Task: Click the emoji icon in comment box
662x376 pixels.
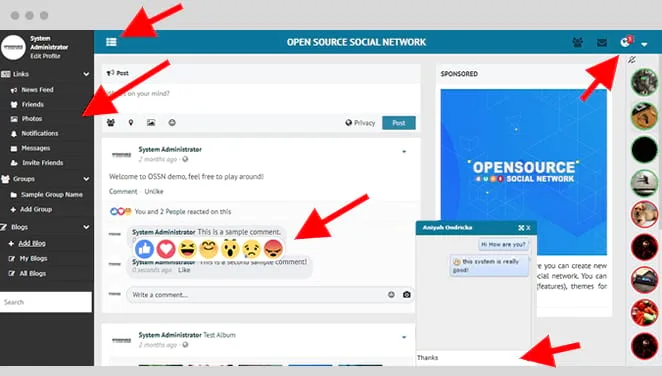Action: tap(391, 295)
